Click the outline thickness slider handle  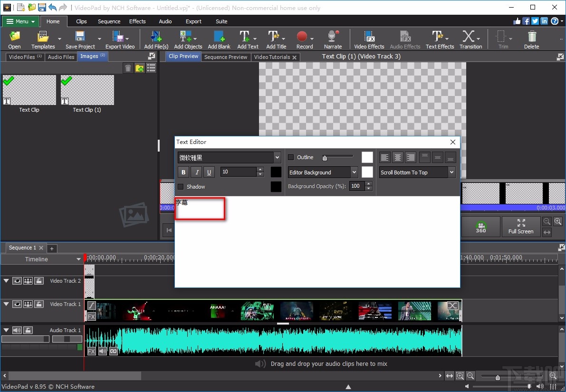pyautogui.click(x=325, y=157)
